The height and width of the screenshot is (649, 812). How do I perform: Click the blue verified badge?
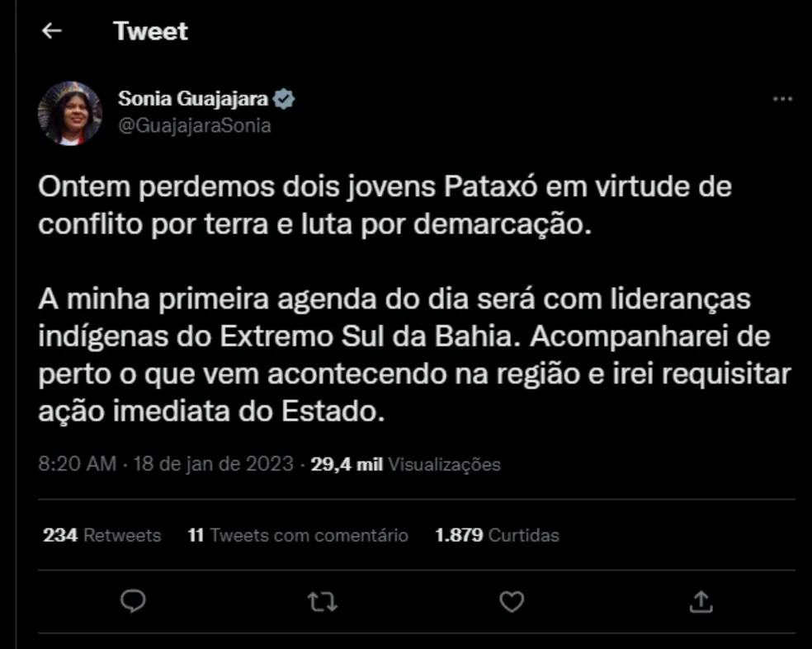click(x=285, y=98)
